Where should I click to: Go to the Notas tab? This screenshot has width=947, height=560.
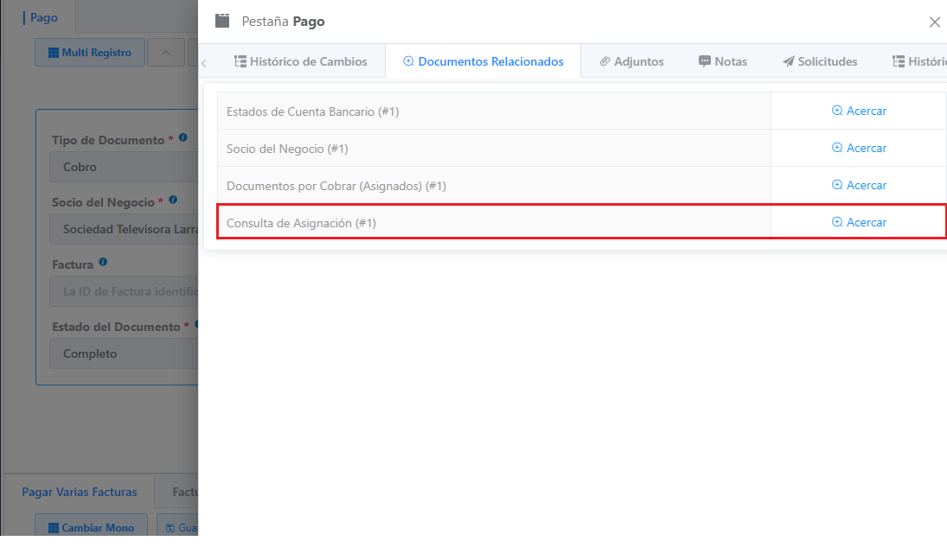722,61
